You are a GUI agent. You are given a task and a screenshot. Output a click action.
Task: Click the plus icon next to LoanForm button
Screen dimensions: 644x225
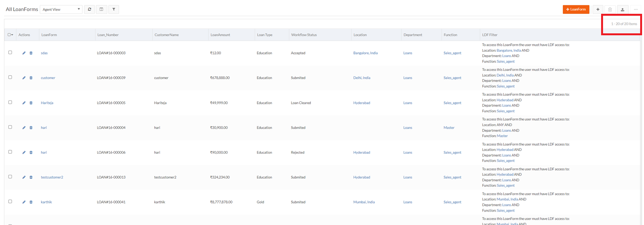click(x=598, y=9)
